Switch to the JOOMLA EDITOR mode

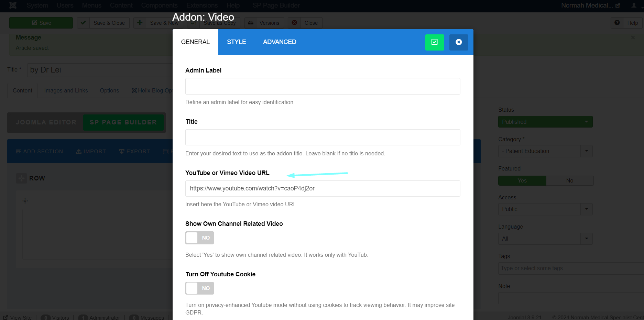tap(46, 122)
